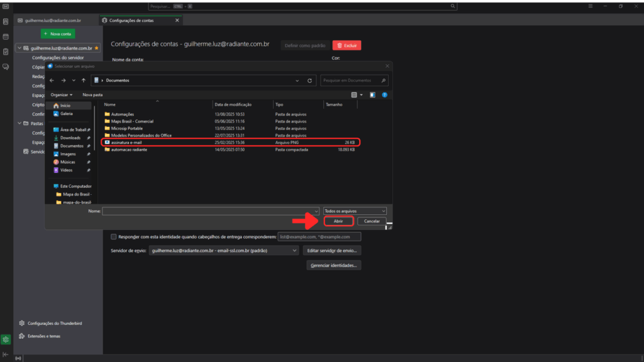Click the 'Abrir' button
Image resolution: width=644 pixels, height=362 pixels.
pyautogui.click(x=338, y=221)
